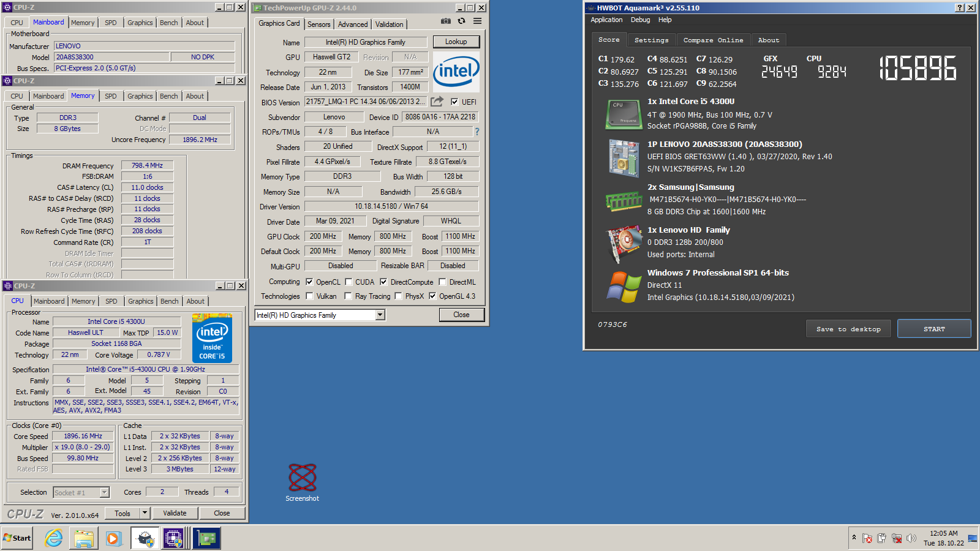Toggle the OpenGL 4.3 checkbox
The image size is (980, 551).
432,296
